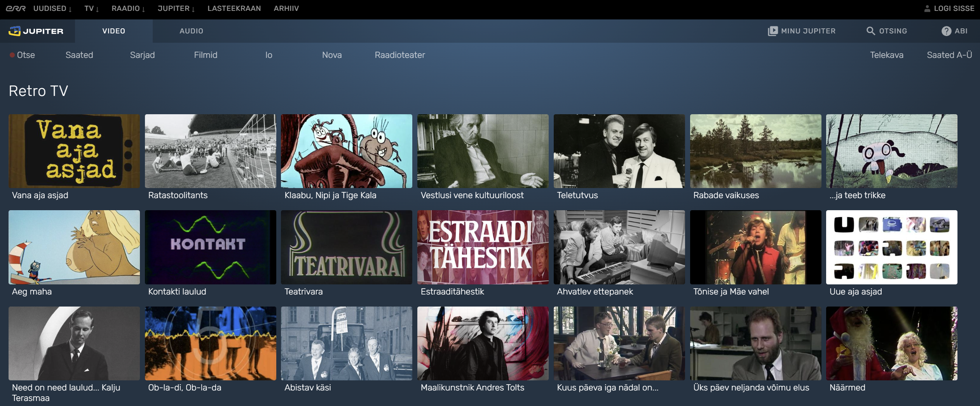Open the Sarjad category
Screen dimensions: 980x406
coord(143,55)
